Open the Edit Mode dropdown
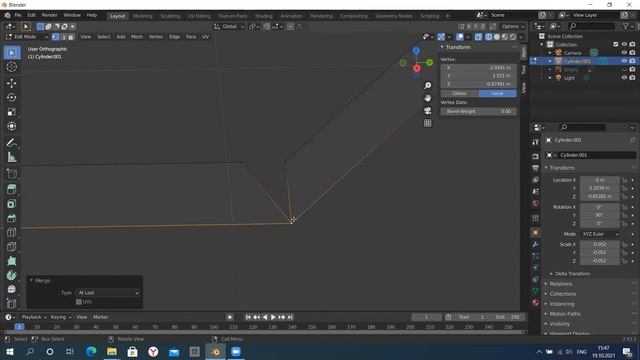Image resolution: width=640 pixels, height=360 pixels. click(x=27, y=37)
